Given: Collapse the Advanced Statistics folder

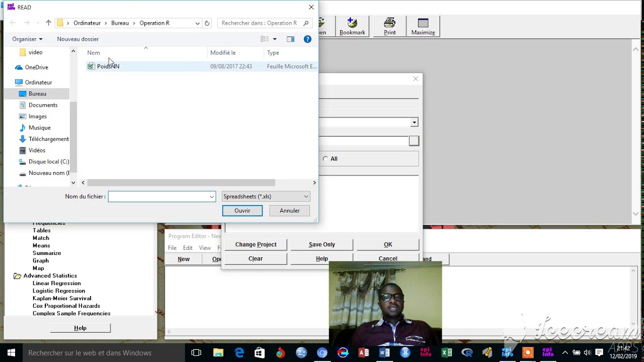Looking at the screenshot, I should (17, 276).
